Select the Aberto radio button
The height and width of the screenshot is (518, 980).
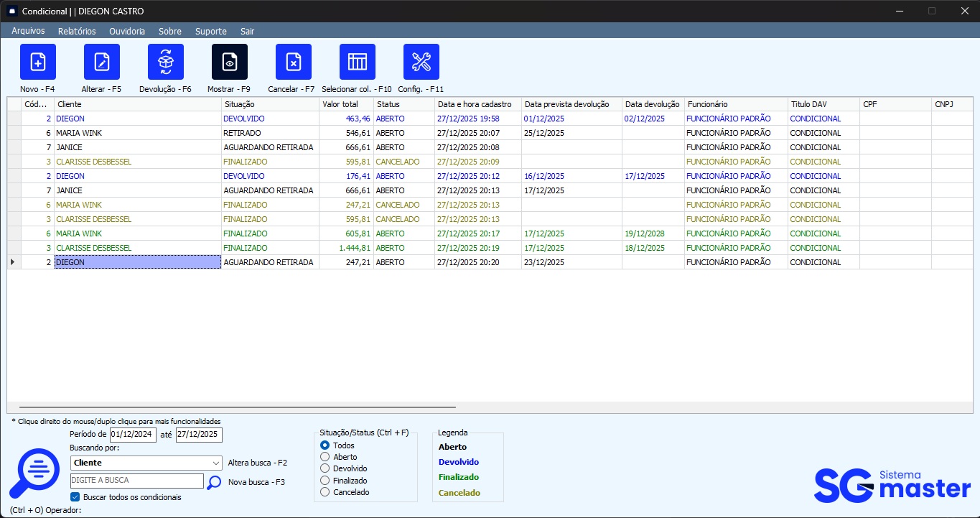tap(325, 457)
